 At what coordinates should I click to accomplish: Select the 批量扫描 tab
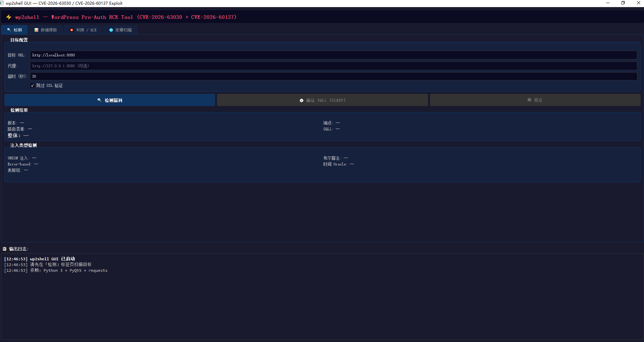(120, 30)
